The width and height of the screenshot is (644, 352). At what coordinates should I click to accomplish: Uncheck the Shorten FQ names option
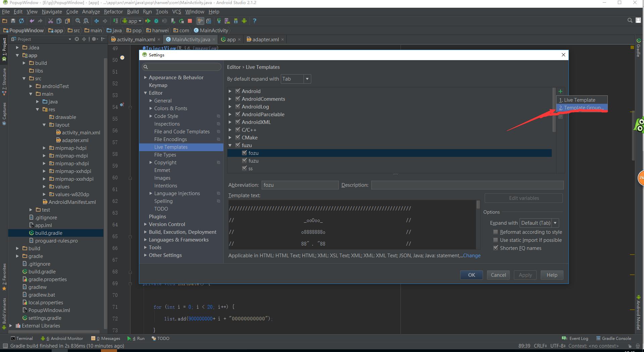495,248
